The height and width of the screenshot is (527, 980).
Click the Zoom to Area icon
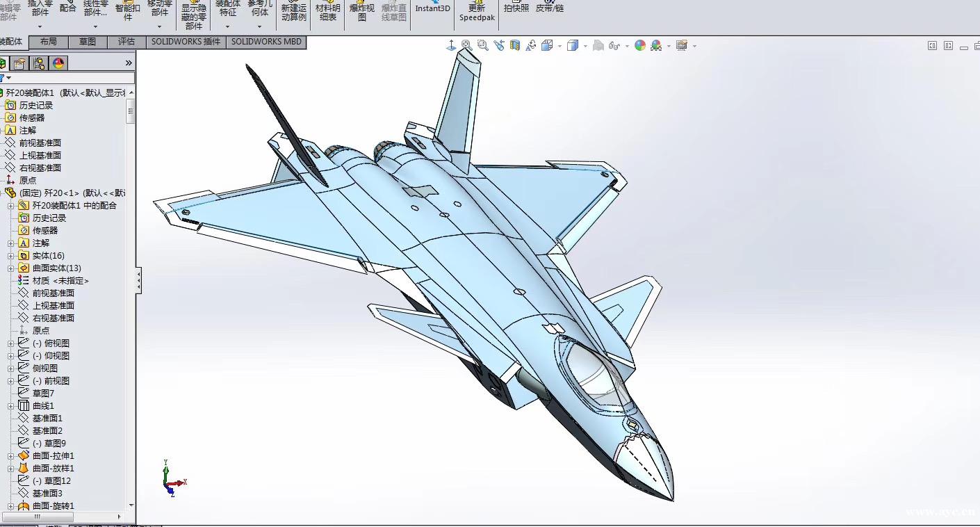pyautogui.click(x=482, y=46)
